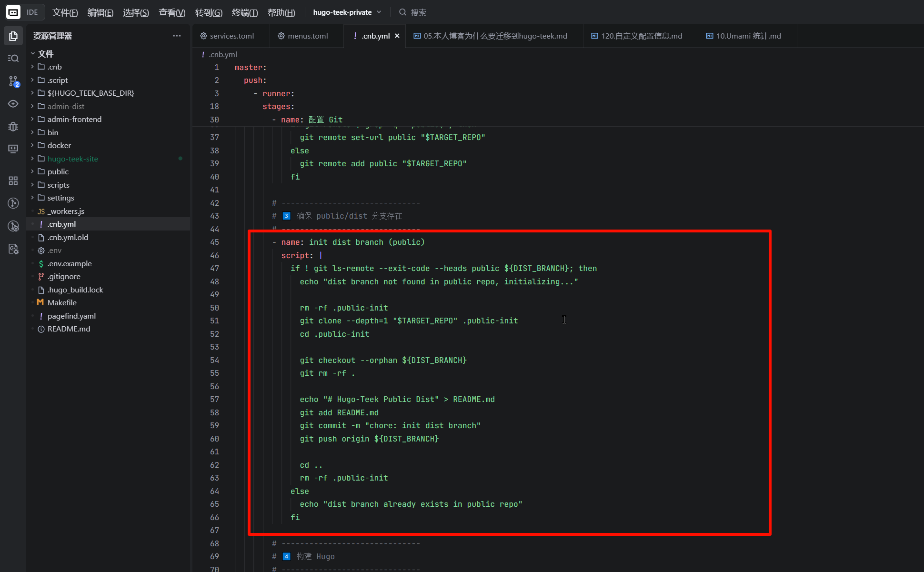Expand the hugo-teek-site folder
The image size is (924, 572).
[72, 159]
